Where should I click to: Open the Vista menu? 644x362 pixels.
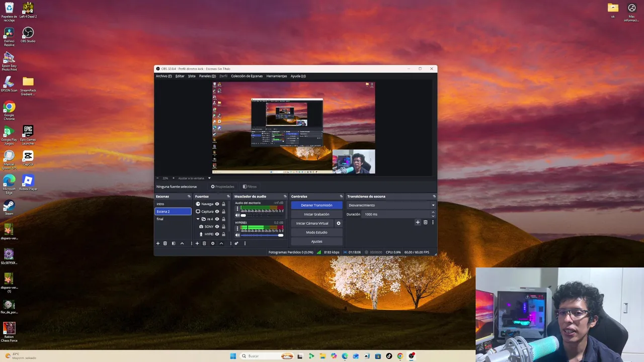(192, 76)
